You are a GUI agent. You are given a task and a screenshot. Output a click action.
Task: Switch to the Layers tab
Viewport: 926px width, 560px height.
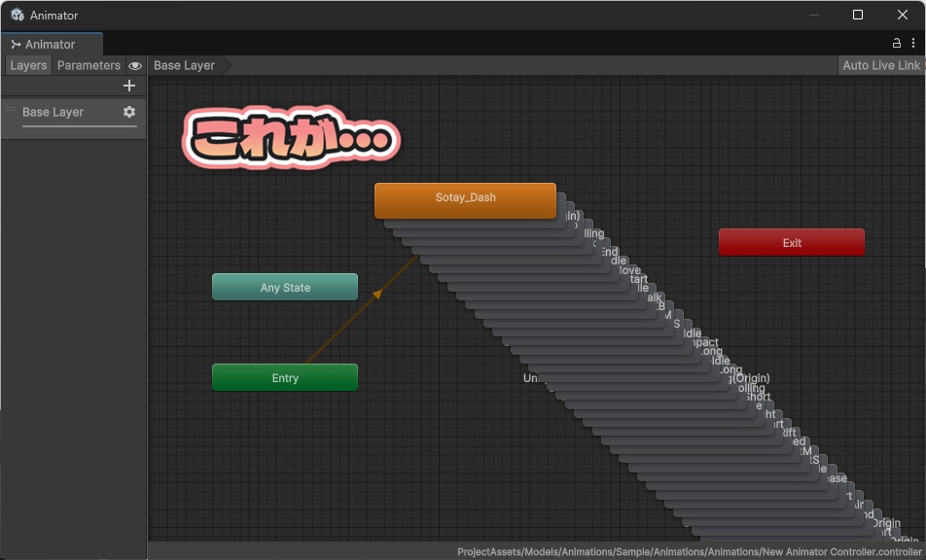click(x=26, y=65)
